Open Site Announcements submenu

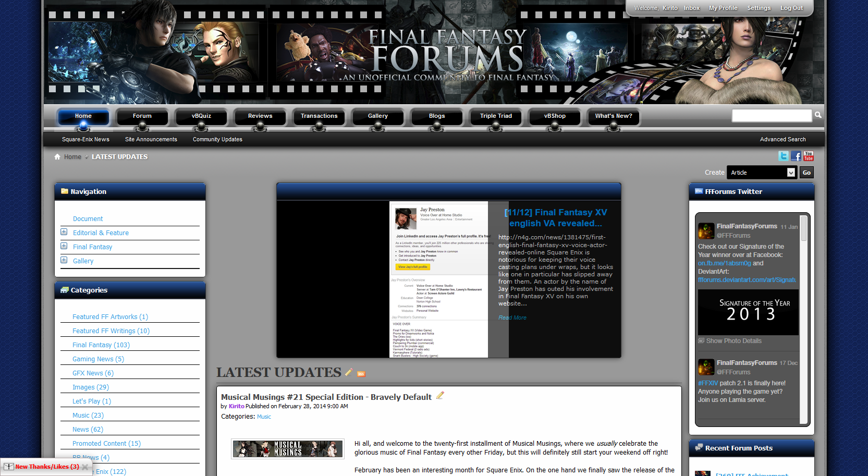151,139
